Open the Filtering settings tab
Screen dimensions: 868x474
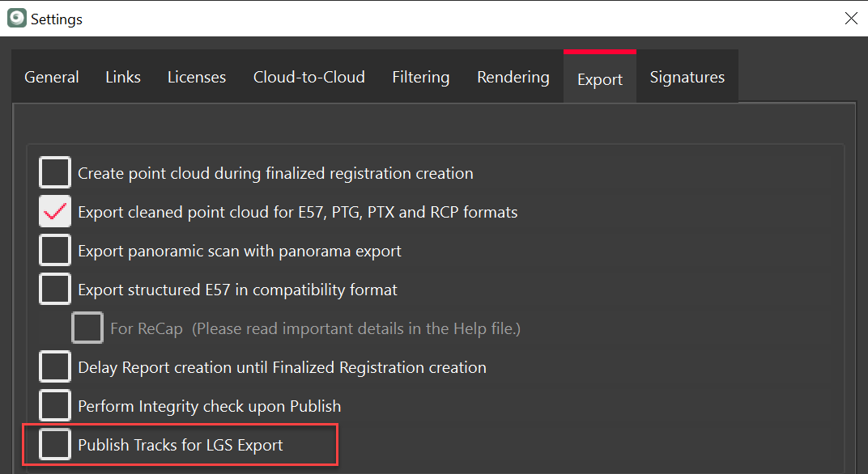coord(420,78)
